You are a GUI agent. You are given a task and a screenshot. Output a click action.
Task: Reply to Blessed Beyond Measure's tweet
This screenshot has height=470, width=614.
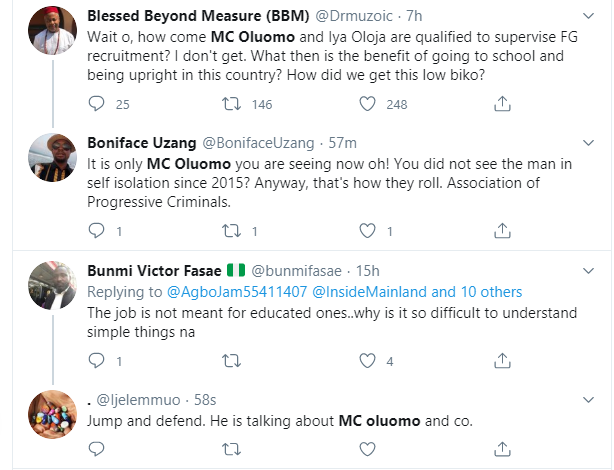point(97,103)
